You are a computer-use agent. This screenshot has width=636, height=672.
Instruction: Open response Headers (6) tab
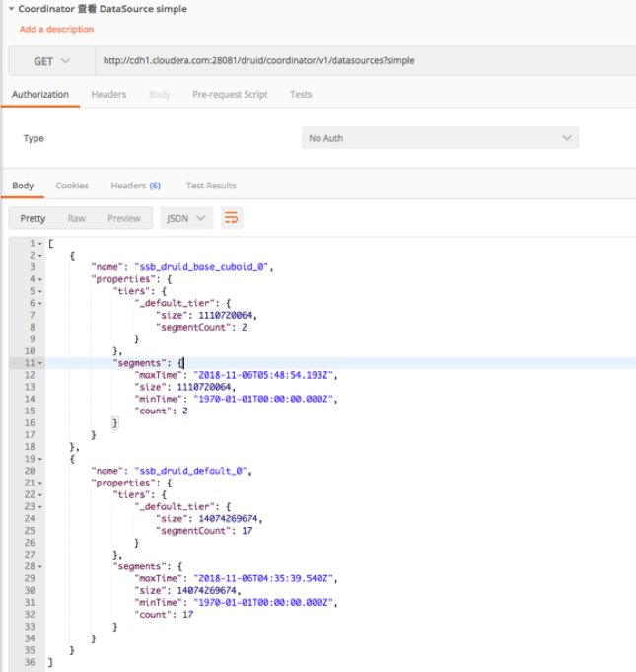tap(135, 186)
